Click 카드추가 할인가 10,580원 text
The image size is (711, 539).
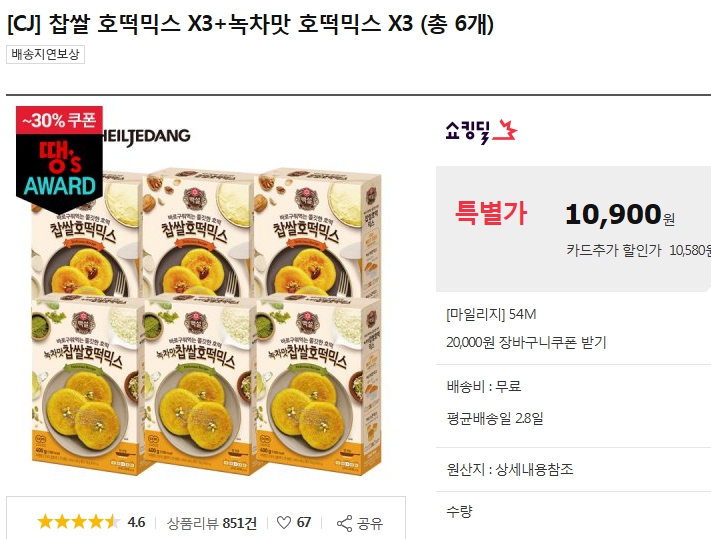[x=638, y=250]
